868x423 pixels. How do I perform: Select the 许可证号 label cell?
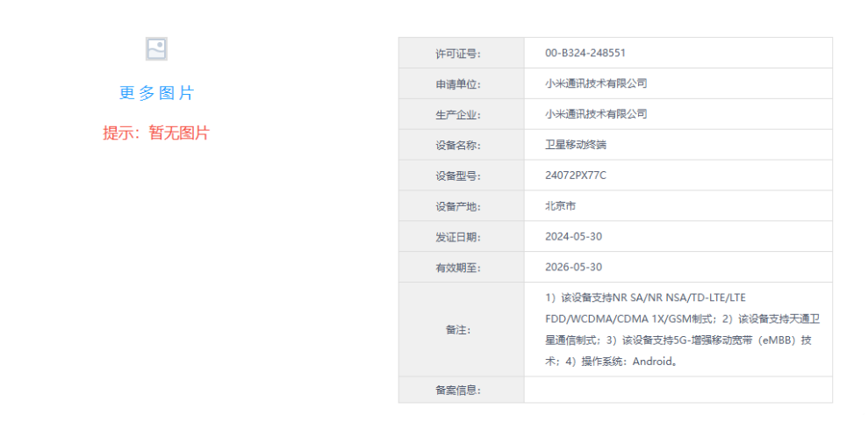(460, 54)
